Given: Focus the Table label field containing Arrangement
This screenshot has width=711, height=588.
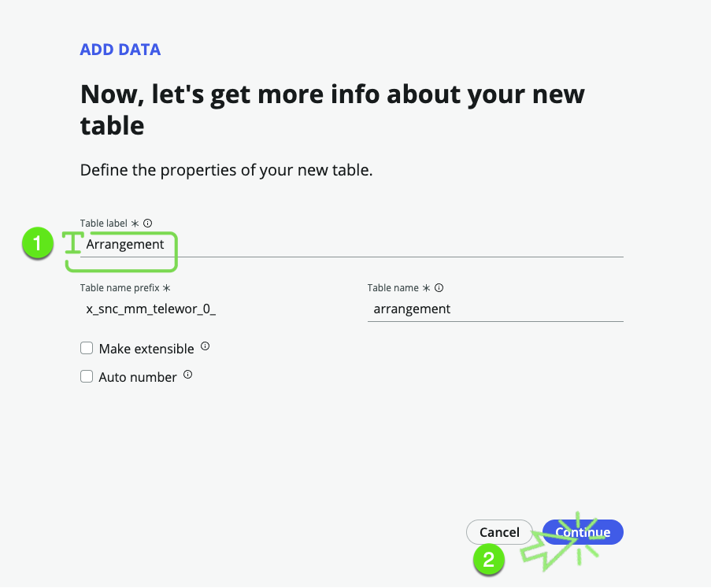Looking at the screenshot, I should click(354, 244).
